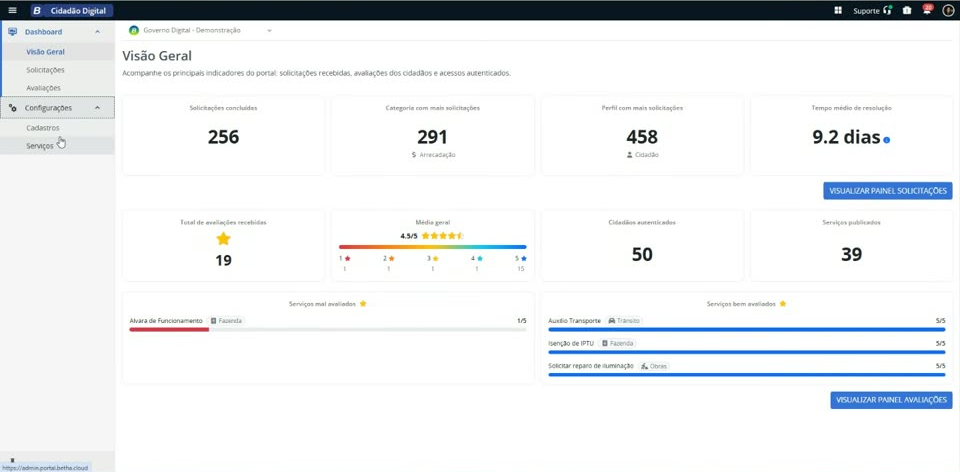Click the Média geral rating color bar

tap(433, 247)
